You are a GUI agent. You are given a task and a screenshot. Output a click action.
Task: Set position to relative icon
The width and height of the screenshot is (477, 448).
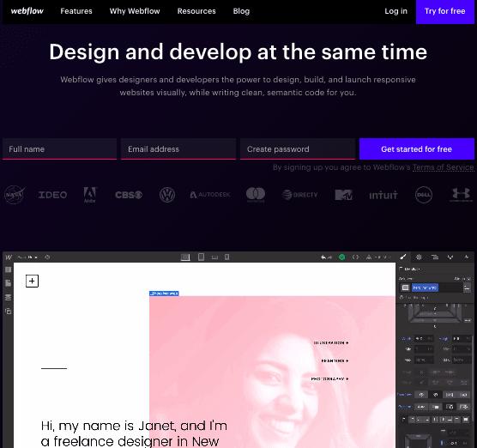436,407
